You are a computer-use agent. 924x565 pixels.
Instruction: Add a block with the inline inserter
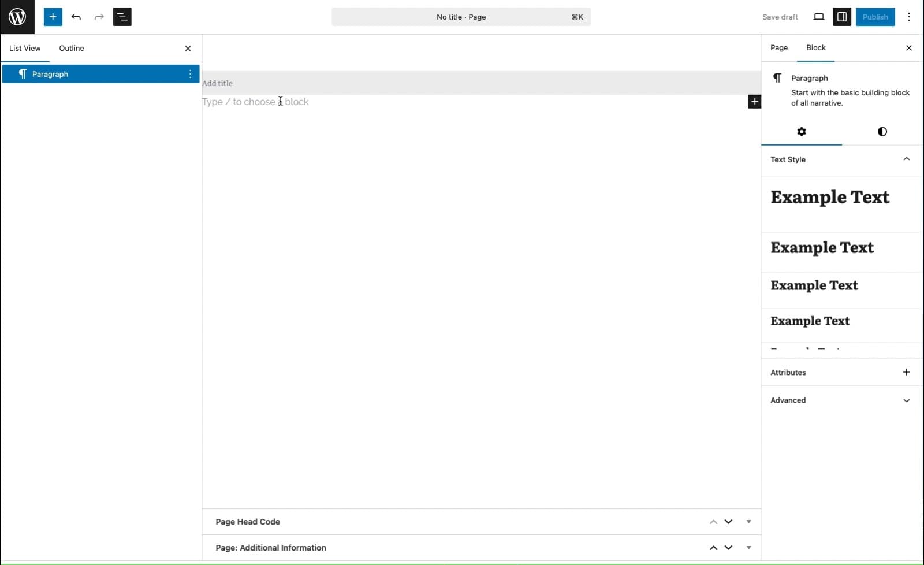click(x=754, y=101)
